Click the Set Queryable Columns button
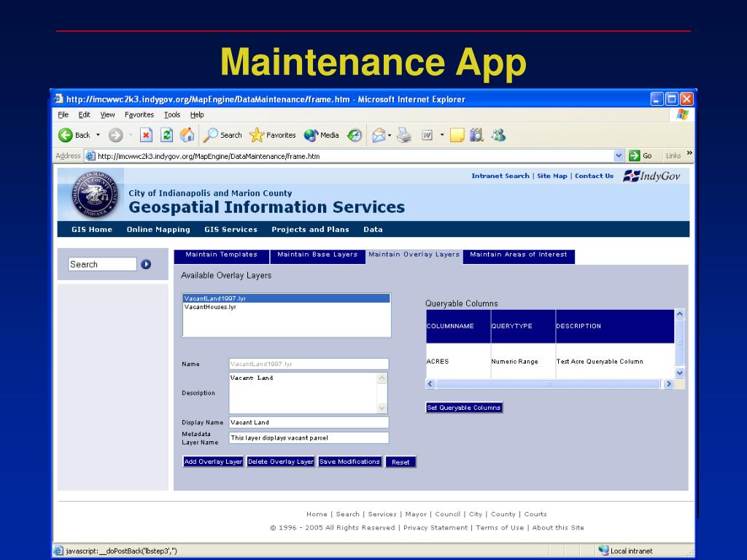 pos(464,408)
